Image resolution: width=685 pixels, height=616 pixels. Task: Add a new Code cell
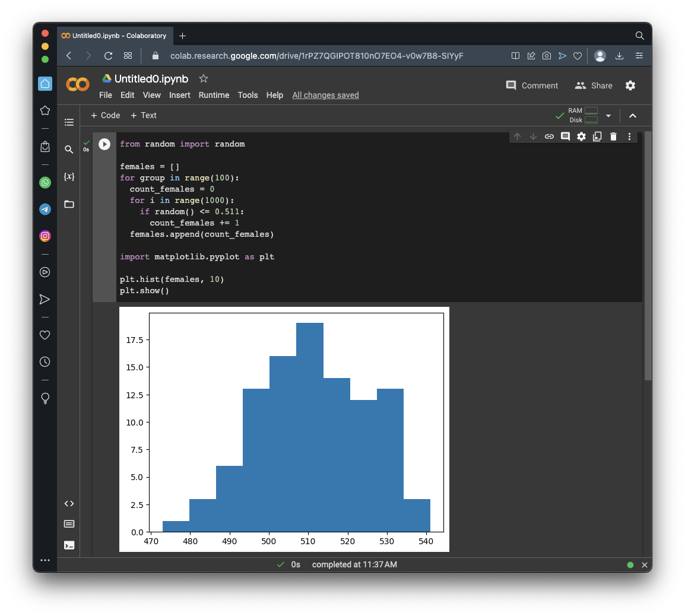(105, 115)
